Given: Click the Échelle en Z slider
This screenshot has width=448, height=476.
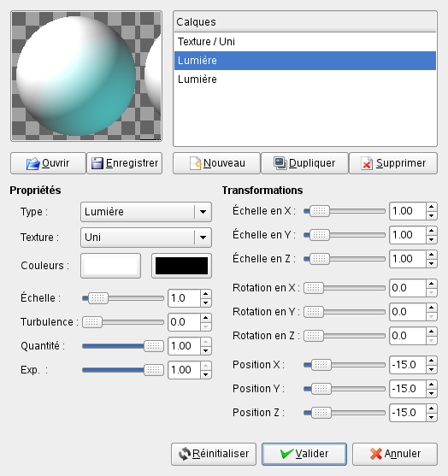Looking at the screenshot, I should pyautogui.click(x=345, y=259).
